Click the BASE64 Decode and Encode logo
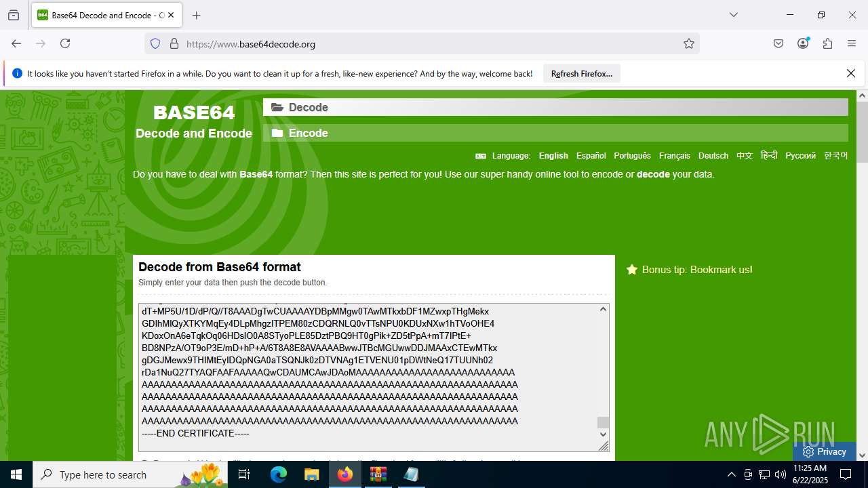Image resolution: width=868 pixels, height=488 pixels. point(194,121)
